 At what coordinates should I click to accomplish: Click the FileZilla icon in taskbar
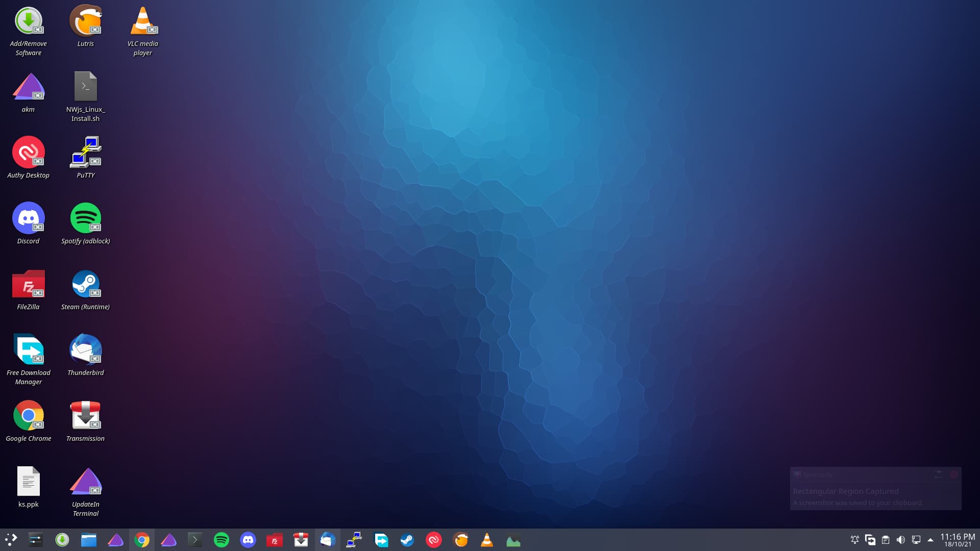pos(275,540)
